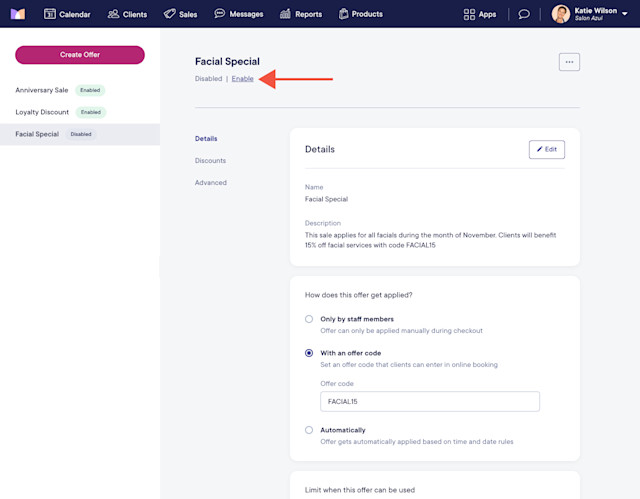
Task: Open the Calendar menu label
Action: click(x=75, y=14)
